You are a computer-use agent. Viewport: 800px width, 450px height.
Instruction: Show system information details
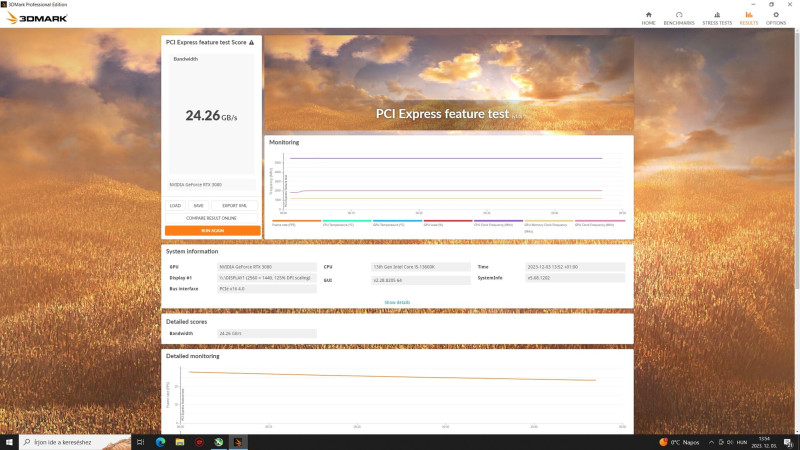397,303
